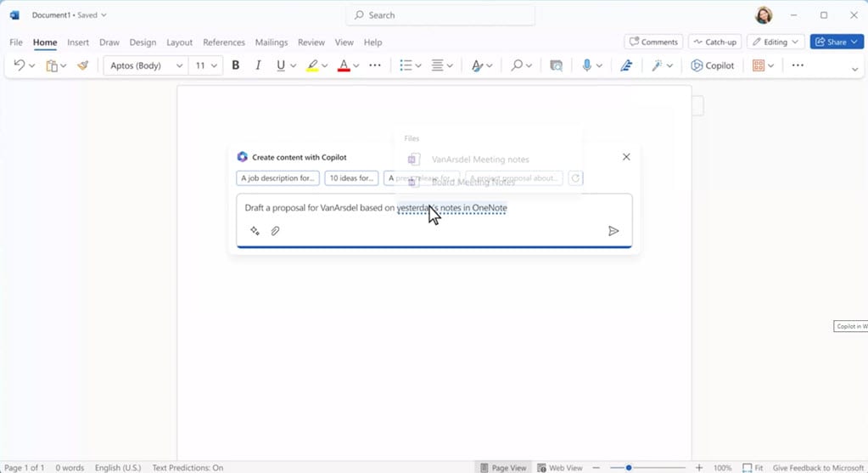Switch to Page View
This screenshot has height=473, width=868.
[503, 467]
